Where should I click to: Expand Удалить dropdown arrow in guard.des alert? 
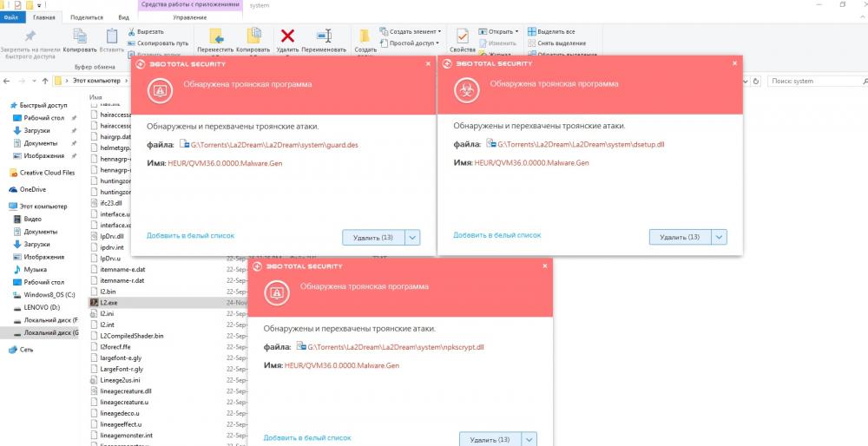click(413, 237)
